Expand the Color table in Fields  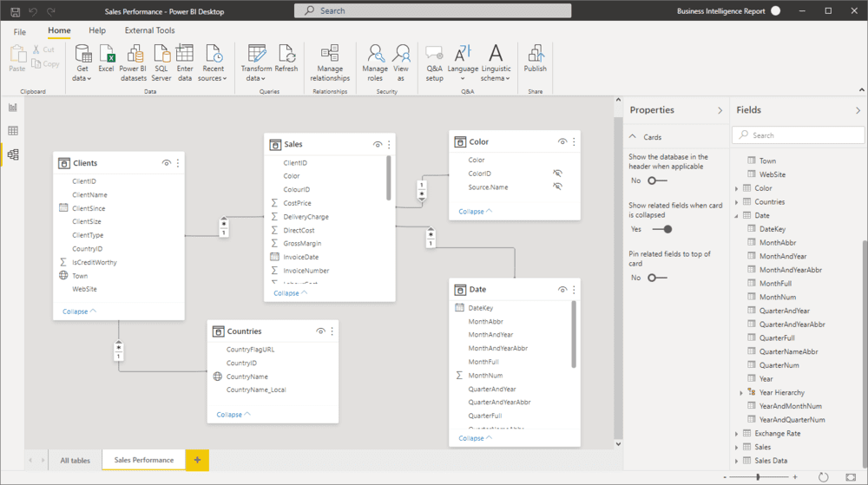click(737, 188)
